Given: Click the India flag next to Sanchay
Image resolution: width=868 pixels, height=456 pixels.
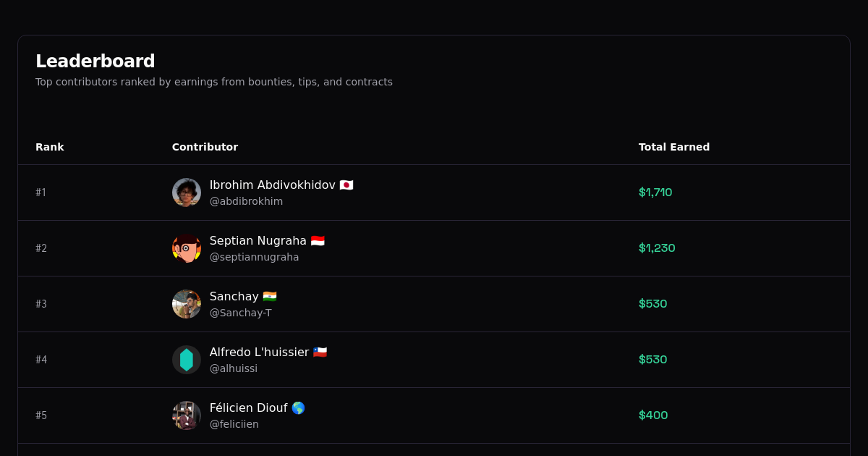Looking at the screenshot, I should tap(270, 296).
